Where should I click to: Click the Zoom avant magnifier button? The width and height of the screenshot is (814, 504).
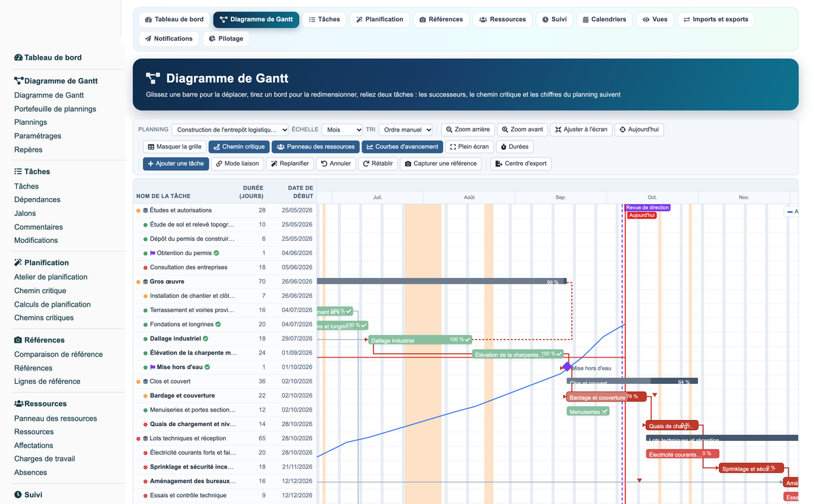pyautogui.click(x=522, y=130)
